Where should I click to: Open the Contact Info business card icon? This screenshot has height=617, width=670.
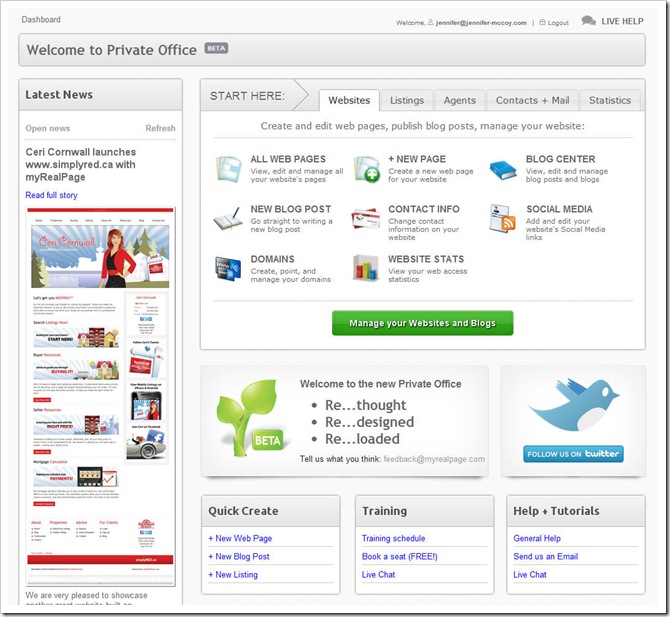(x=366, y=219)
